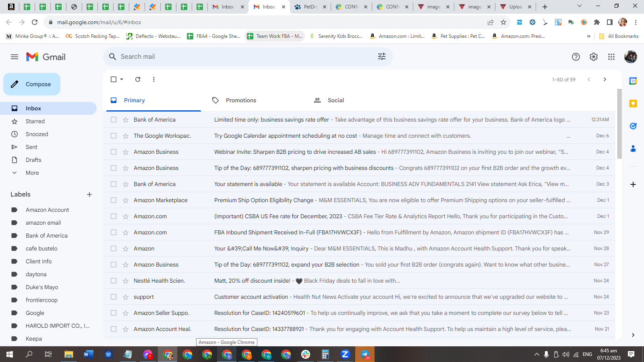The width and height of the screenshot is (644, 362).
Task: Switch to the Primary tab
Action: pos(153,100)
